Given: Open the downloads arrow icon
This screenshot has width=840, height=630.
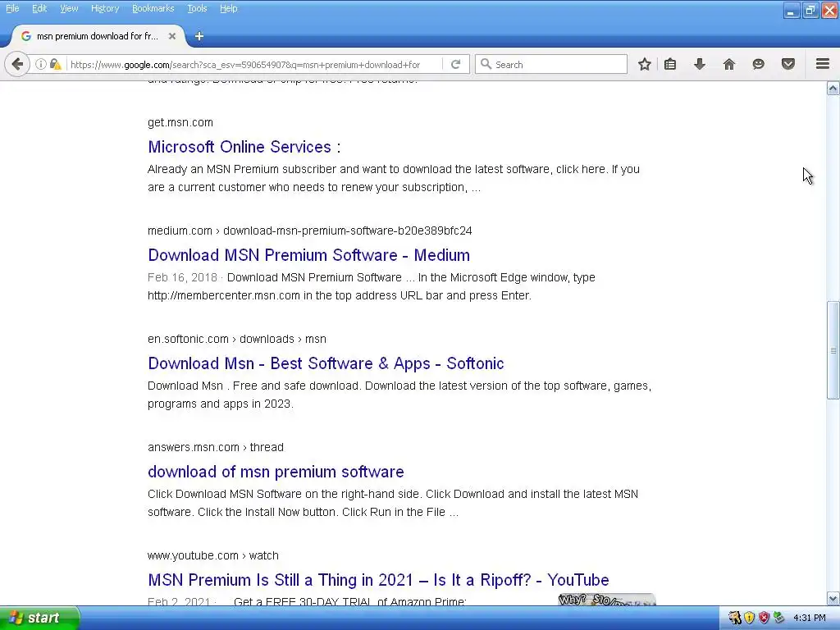Looking at the screenshot, I should point(699,64).
